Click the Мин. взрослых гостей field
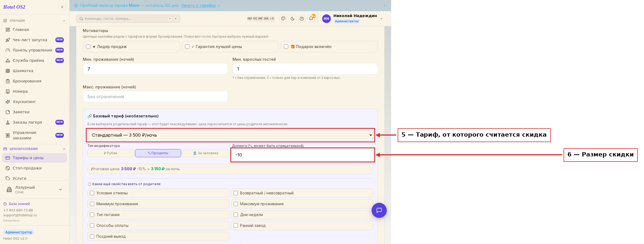The width and height of the screenshot is (644, 244). tap(305, 69)
